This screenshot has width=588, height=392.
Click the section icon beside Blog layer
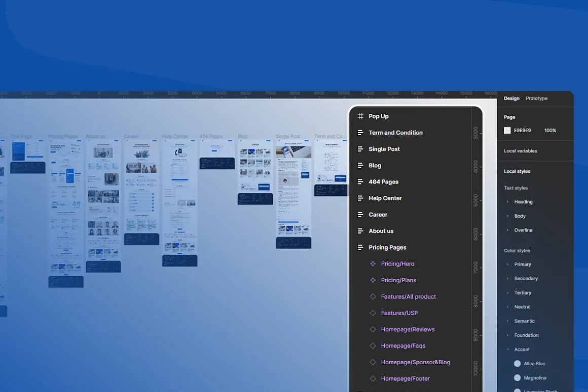point(360,165)
